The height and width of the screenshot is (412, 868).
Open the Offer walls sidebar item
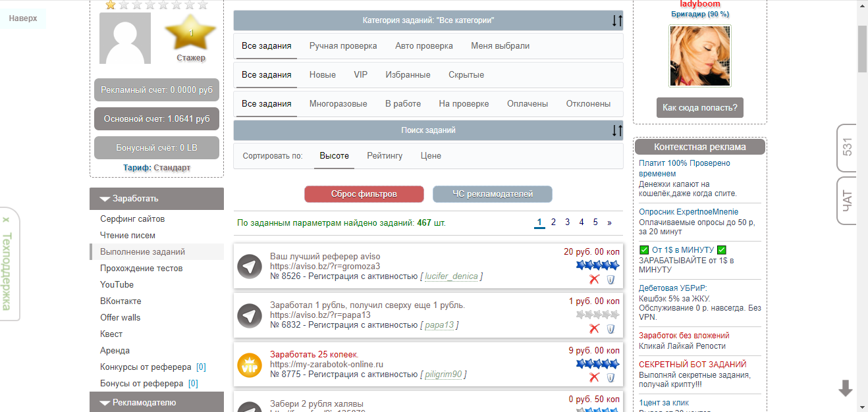(x=120, y=317)
